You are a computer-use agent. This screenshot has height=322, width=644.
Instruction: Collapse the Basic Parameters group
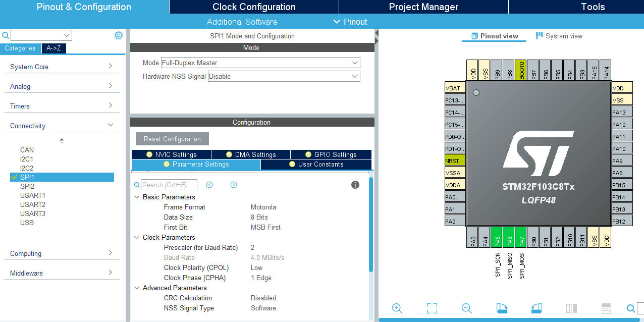(137, 197)
